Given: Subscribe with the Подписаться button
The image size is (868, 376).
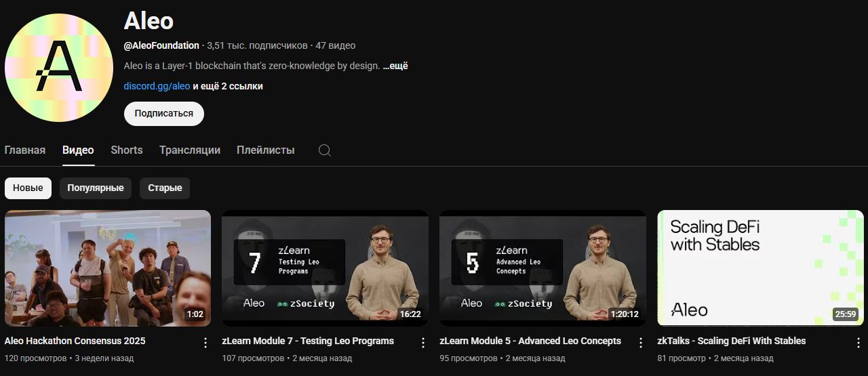Looking at the screenshot, I should pos(164,114).
